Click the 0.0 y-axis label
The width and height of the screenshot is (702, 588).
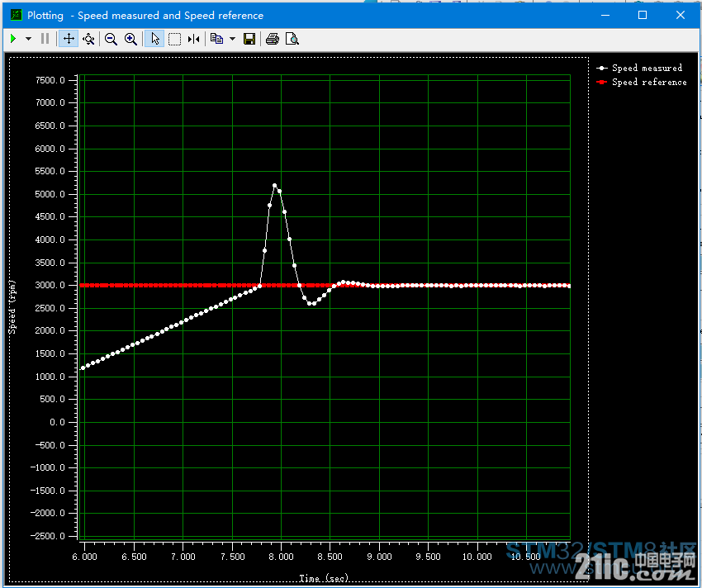click(57, 422)
